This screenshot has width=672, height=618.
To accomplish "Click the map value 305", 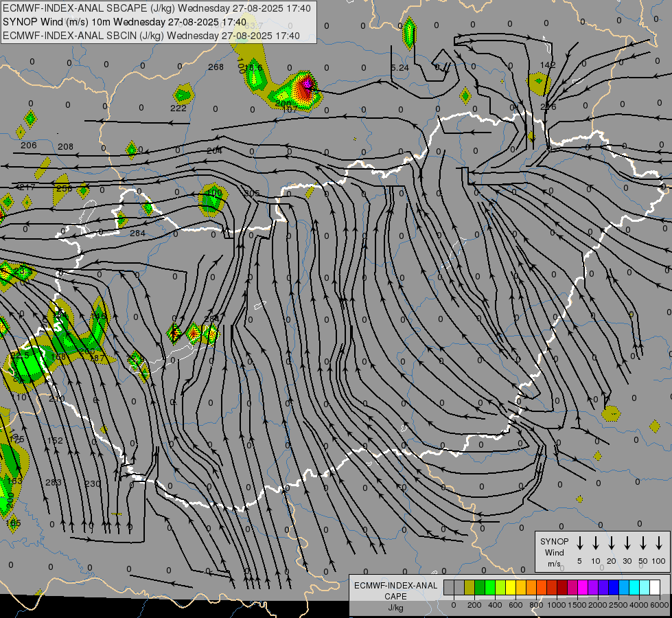I will tap(252, 193).
